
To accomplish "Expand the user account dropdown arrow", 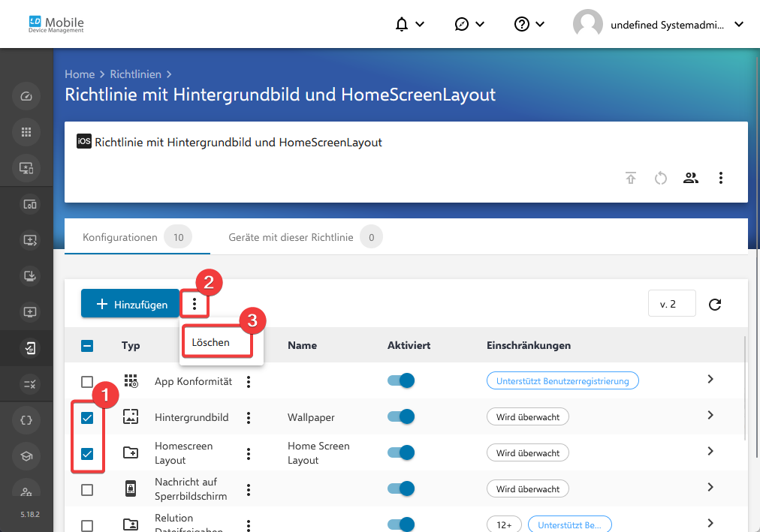I will coord(739,24).
